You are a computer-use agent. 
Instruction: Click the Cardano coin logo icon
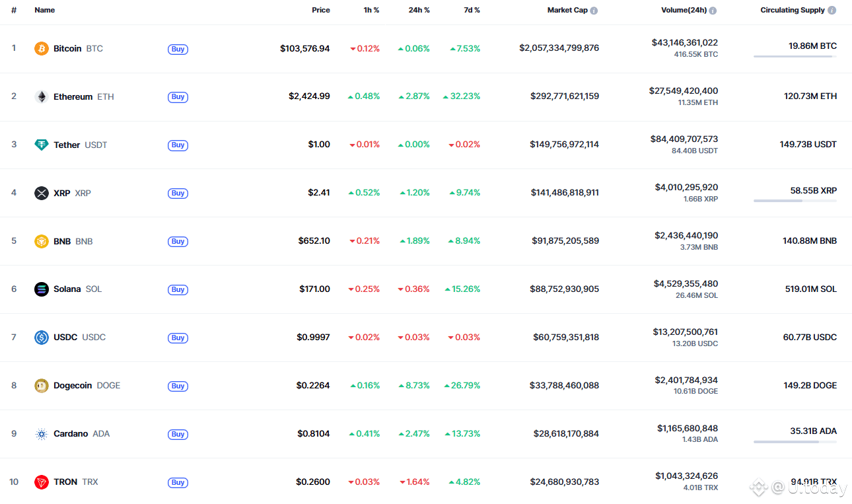[x=42, y=434]
